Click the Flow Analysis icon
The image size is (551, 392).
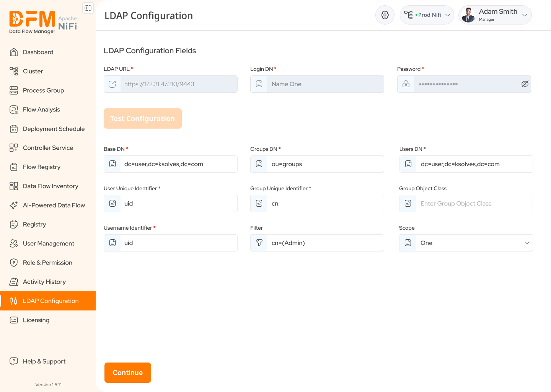pyautogui.click(x=14, y=109)
